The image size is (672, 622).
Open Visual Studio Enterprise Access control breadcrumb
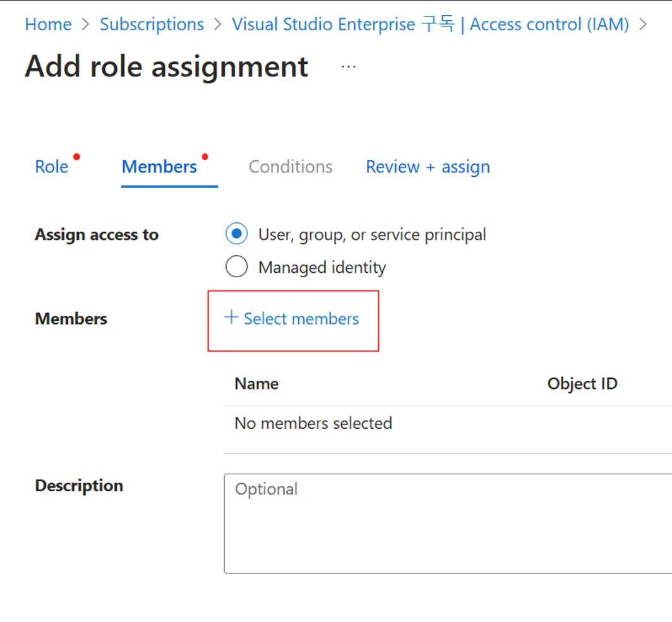[430, 25]
